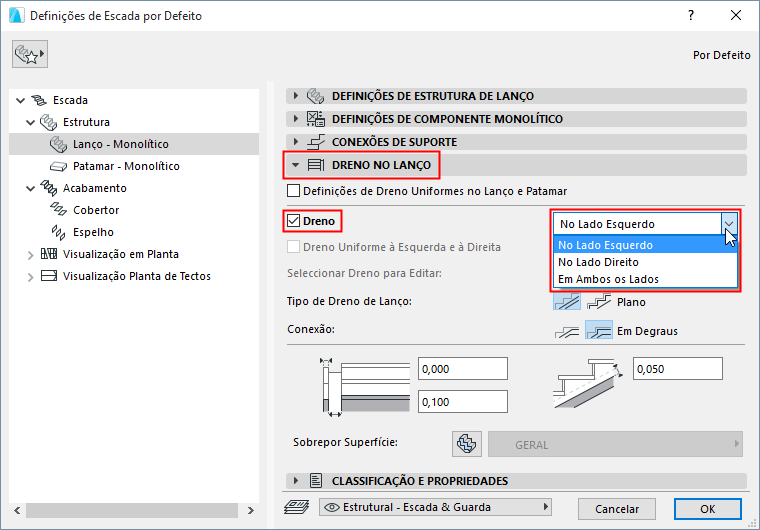Click the Conexões de Suporte header icon

(316, 142)
